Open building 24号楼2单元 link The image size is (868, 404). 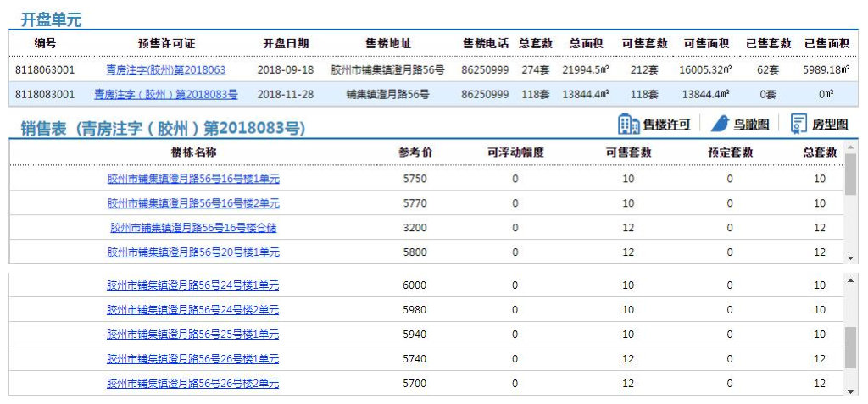193,310
